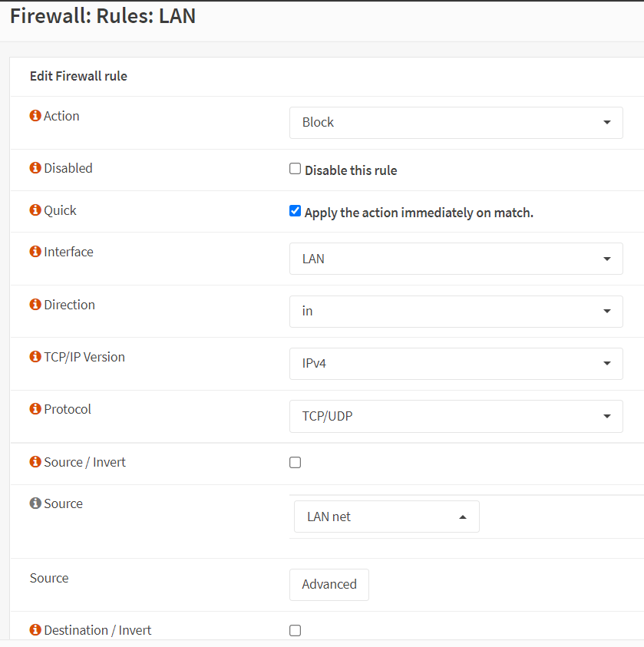Show help for the Protocol field
The image size is (644, 647).
pos(35,409)
